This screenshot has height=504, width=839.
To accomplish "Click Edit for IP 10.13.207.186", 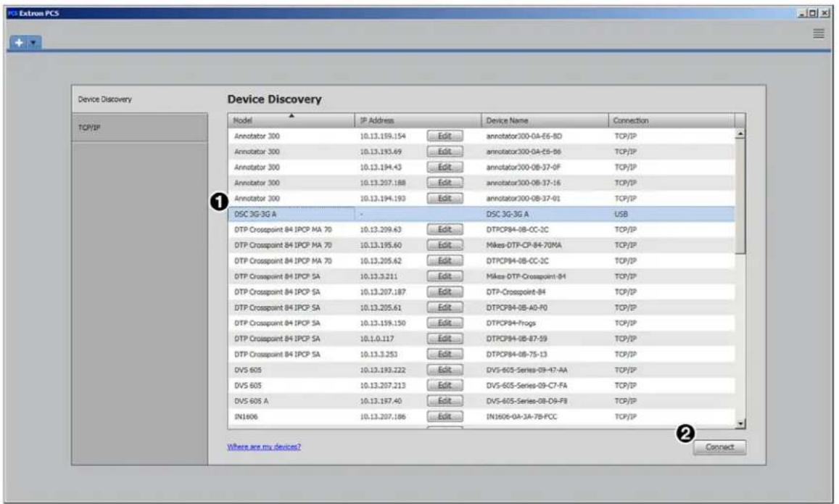I will click(x=445, y=416).
